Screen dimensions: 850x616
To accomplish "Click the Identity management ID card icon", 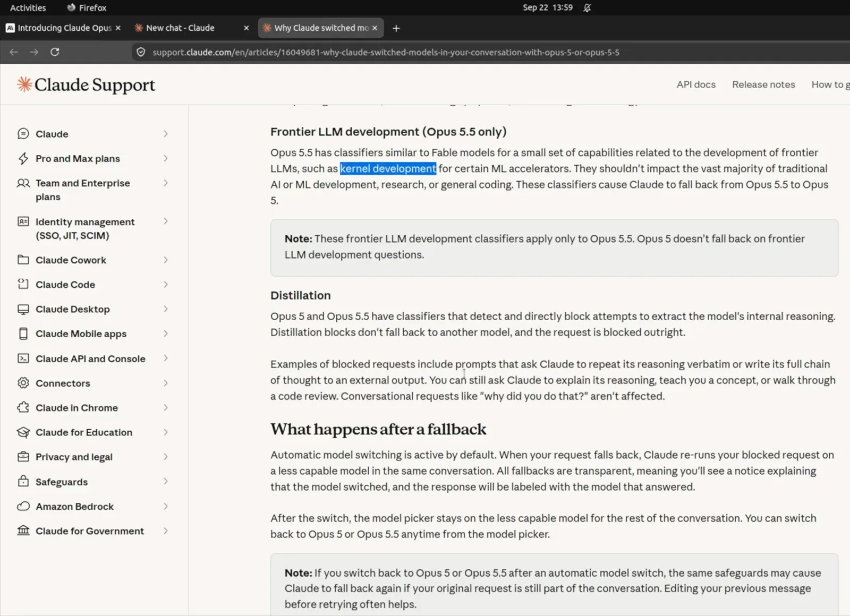I will pyautogui.click(x=23, y=221).
